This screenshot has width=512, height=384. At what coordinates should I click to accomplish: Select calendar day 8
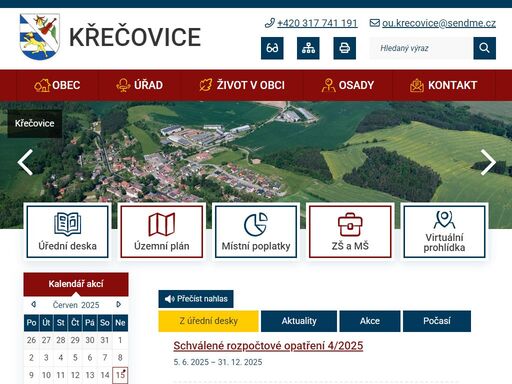[120, 358]
